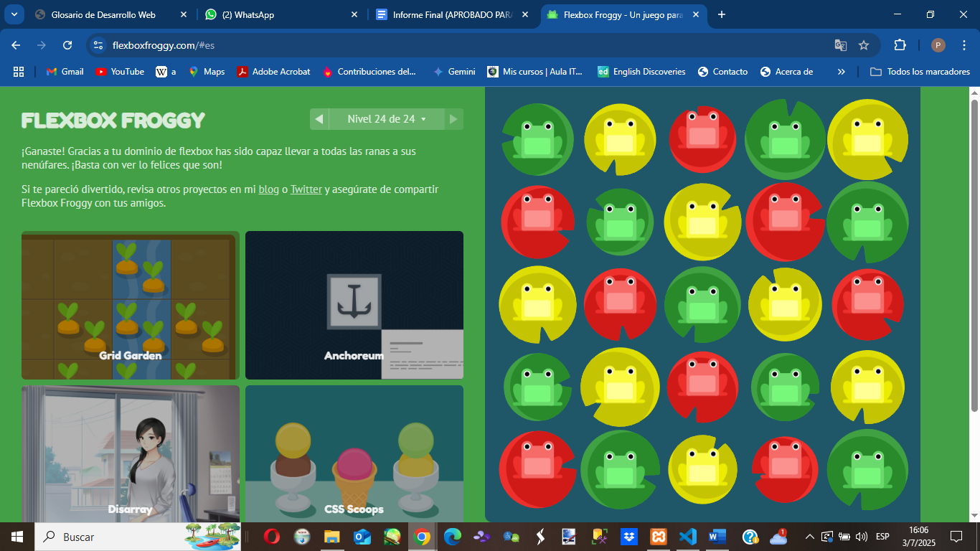Open the CSS Scoops game thumbnail
980x551 pixels.
pos(354,454)
